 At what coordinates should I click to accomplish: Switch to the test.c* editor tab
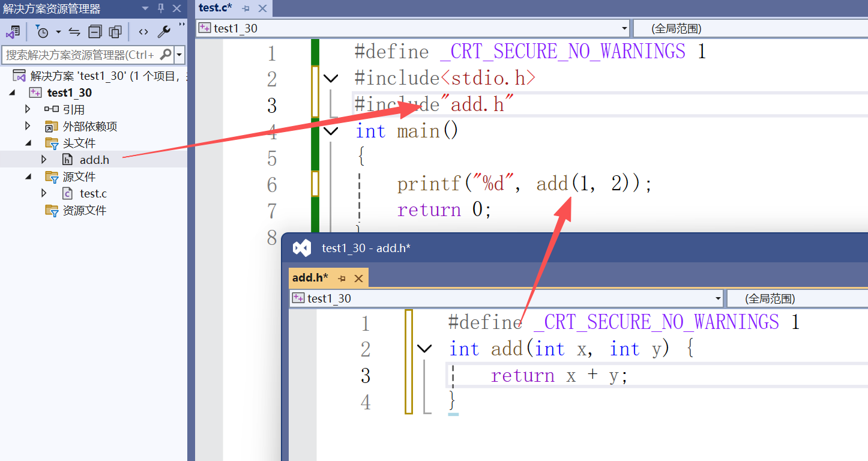point(215,8)
